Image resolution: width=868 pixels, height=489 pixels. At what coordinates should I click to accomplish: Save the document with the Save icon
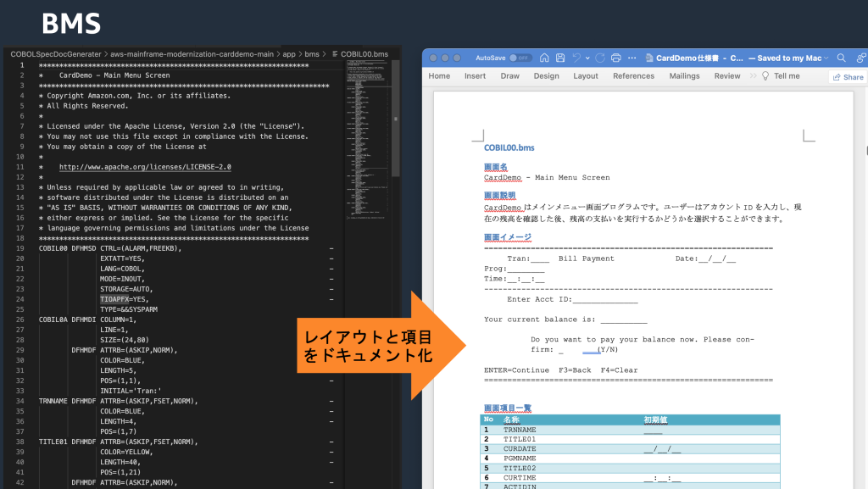[x=560, y=56]
